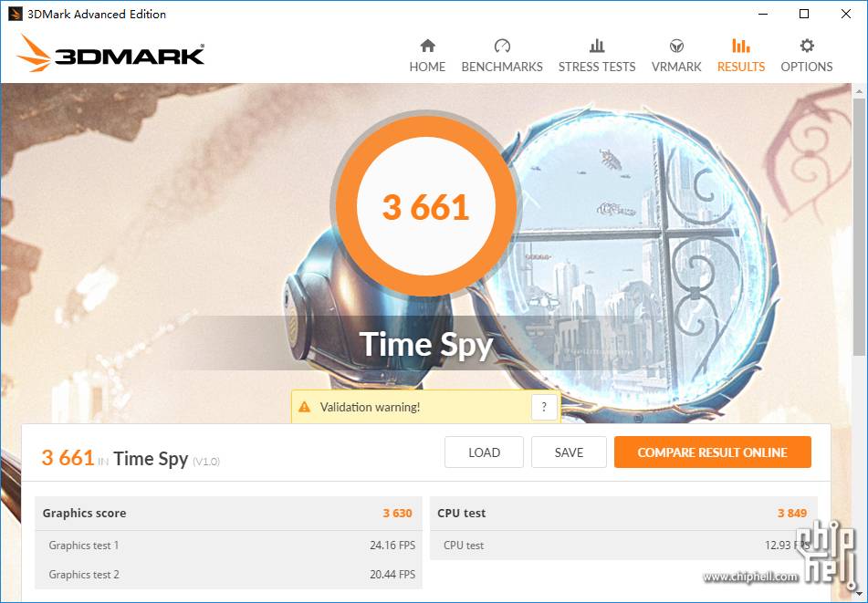Open Stress Tests via bar chart icon
The height and width of the screenshot is (603, 868).
(597, 46)
